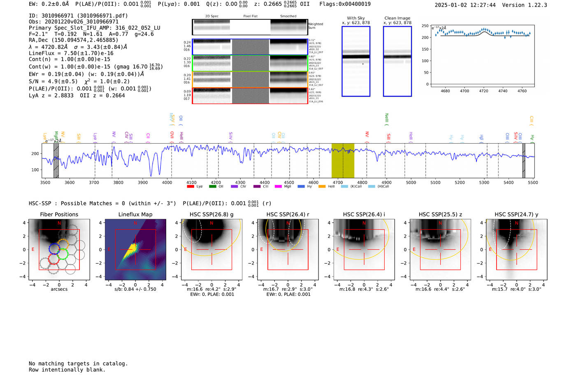
Task: Click 'No matching targets in catalog.' text
Action: tap(78, 364)
